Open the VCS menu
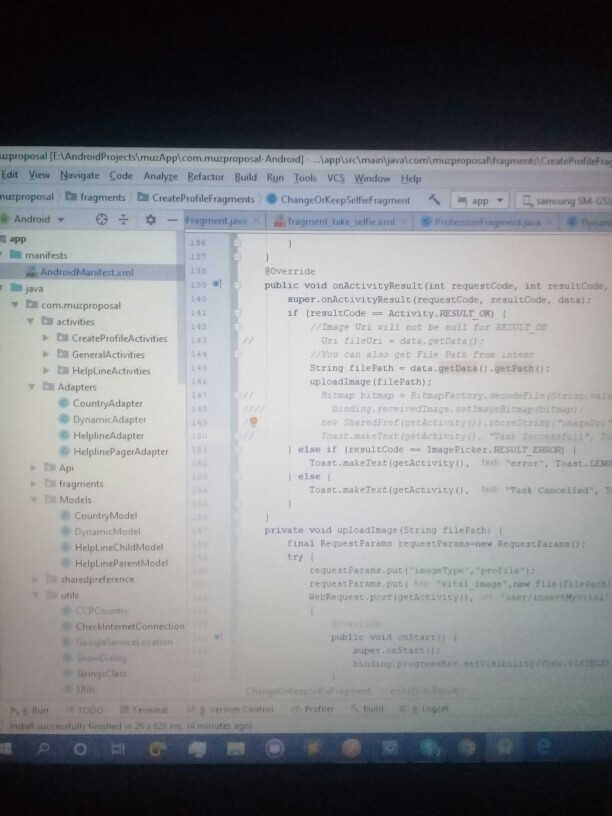This screenshot has height=816, width=612. (336, 178)
